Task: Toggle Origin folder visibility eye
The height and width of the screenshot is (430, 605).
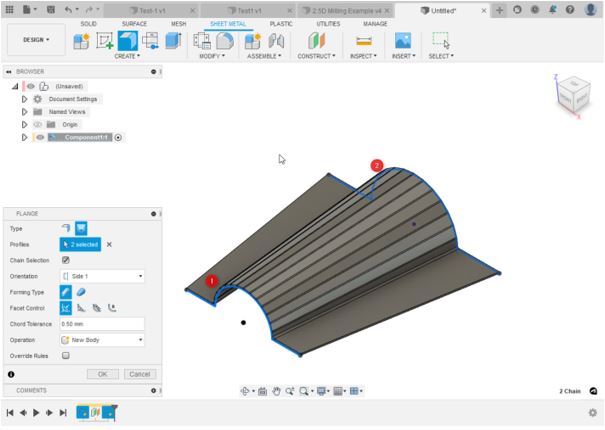Action: [37, 125]
